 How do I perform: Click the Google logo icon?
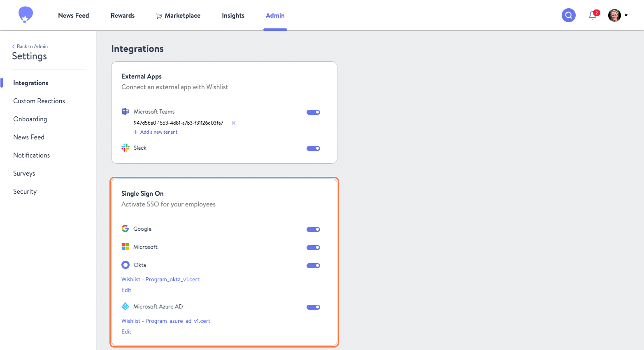(x=125, y=229)
